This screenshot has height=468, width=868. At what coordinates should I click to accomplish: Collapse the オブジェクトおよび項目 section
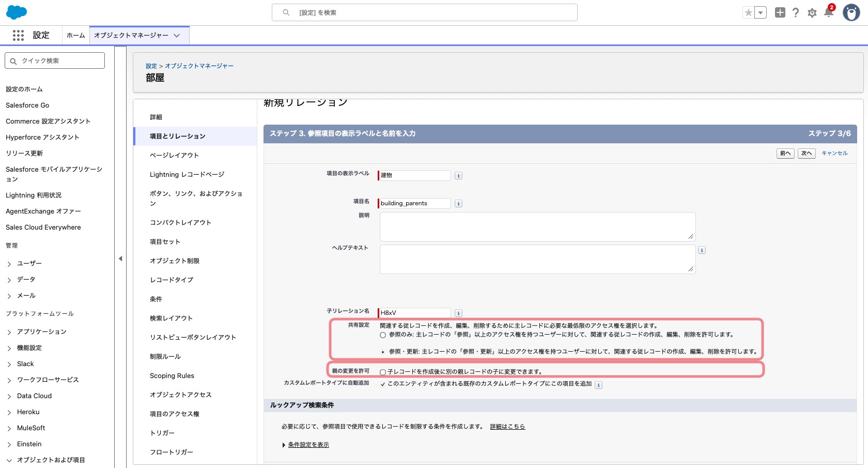pos(9,460)
